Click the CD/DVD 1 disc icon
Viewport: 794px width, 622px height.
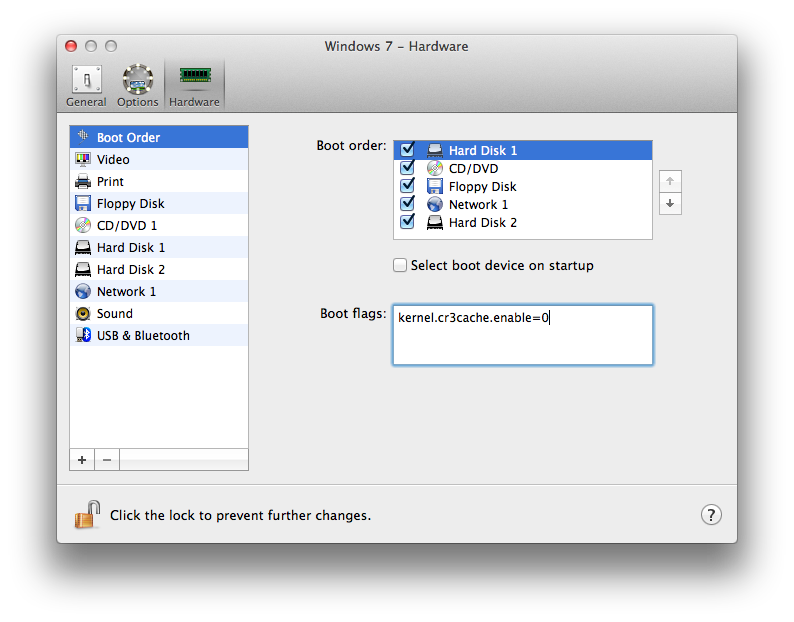83,225
